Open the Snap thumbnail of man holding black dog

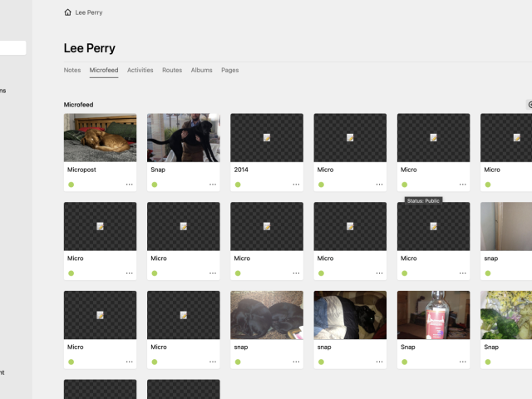coord(184,137)
